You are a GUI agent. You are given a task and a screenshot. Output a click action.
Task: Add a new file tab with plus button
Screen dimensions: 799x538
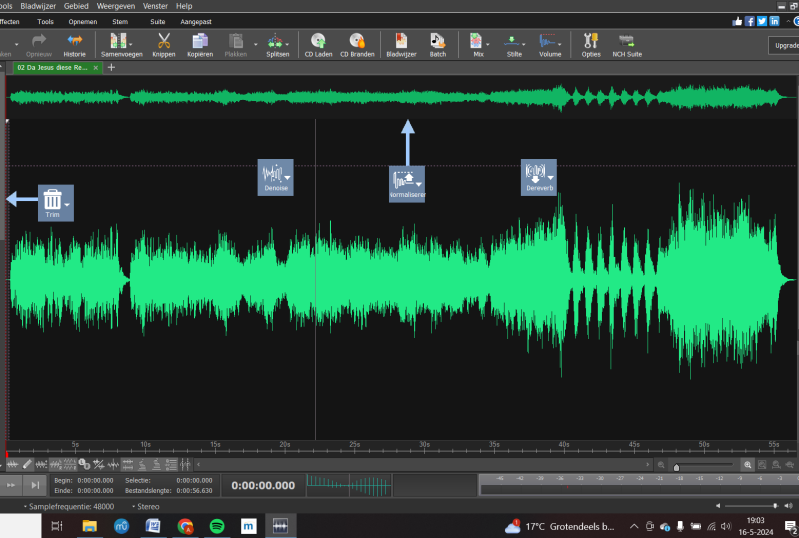111,67
